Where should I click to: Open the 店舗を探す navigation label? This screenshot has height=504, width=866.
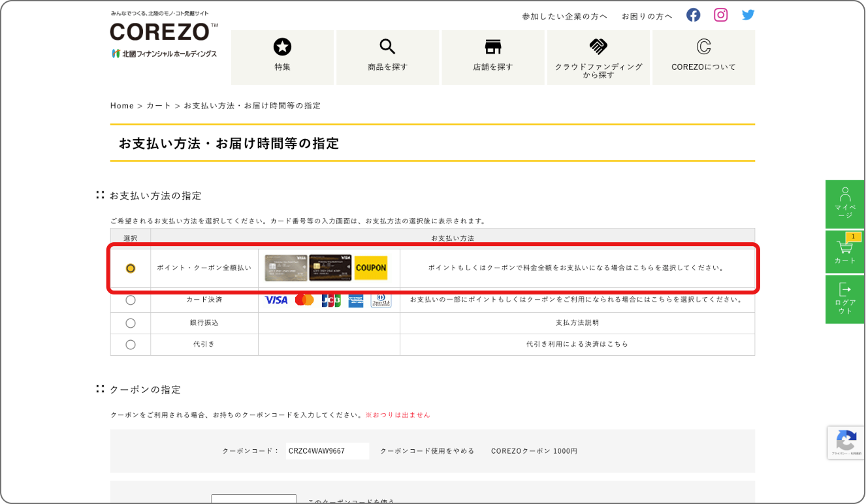493,67
